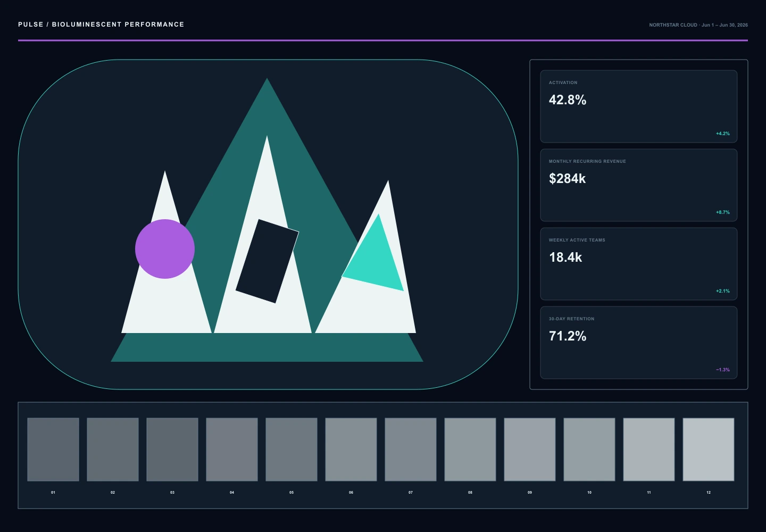This screenshot has height=532, width=766.
Task: Click the −1.3% change indicator
Action: 723,370
